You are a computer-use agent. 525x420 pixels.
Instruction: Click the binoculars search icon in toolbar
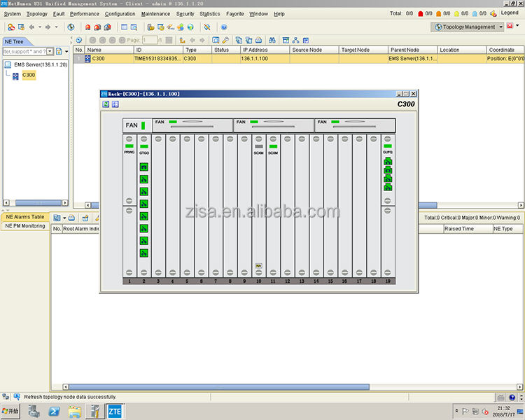pyautogui.click(x=273, y=40)
